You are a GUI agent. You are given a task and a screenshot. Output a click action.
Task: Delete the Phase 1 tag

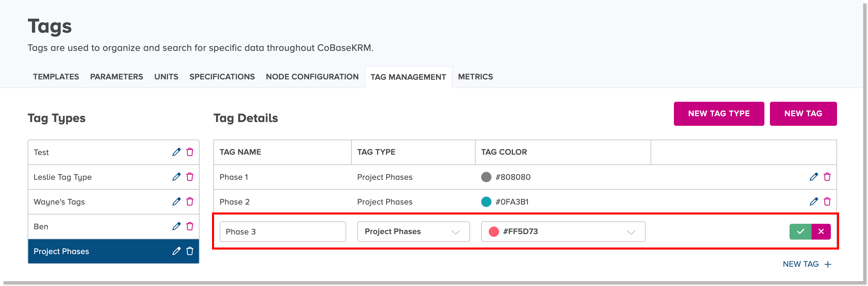(x=827, y=177)
